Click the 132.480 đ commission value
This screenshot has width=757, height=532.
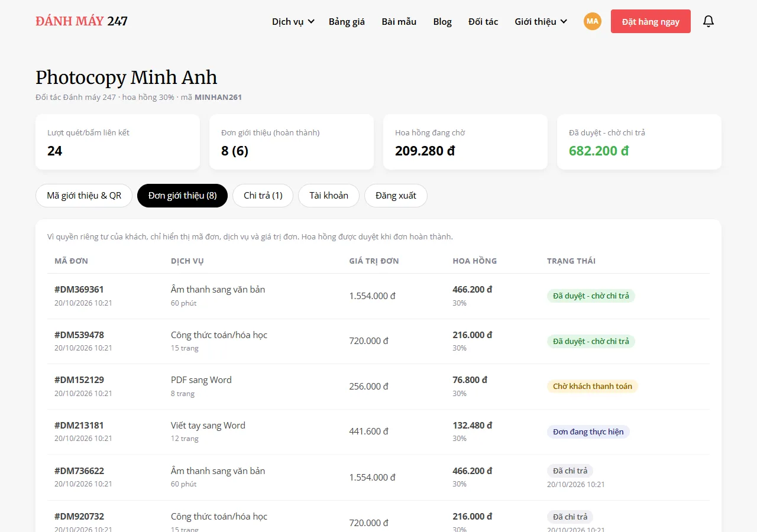[x=473, y=426]
